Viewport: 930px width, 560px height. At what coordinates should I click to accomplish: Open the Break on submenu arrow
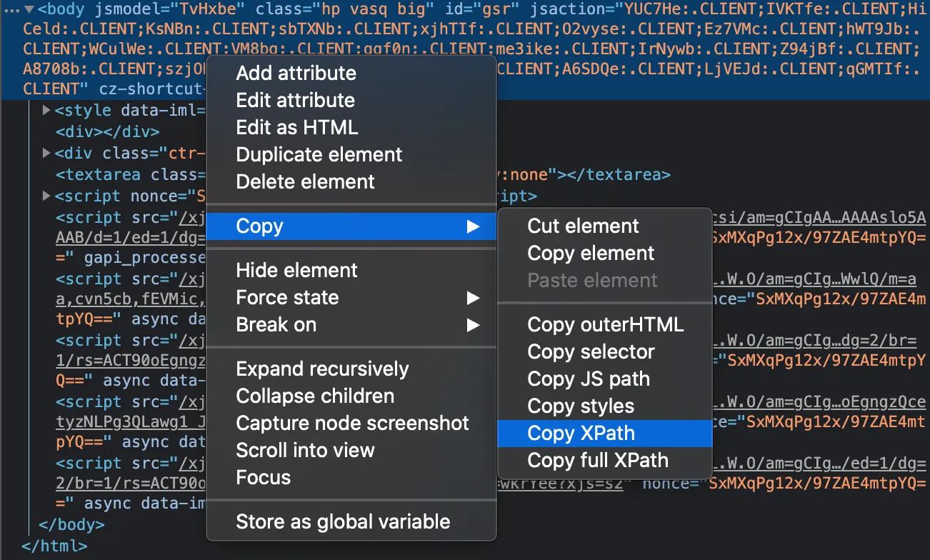coord(473,325)
